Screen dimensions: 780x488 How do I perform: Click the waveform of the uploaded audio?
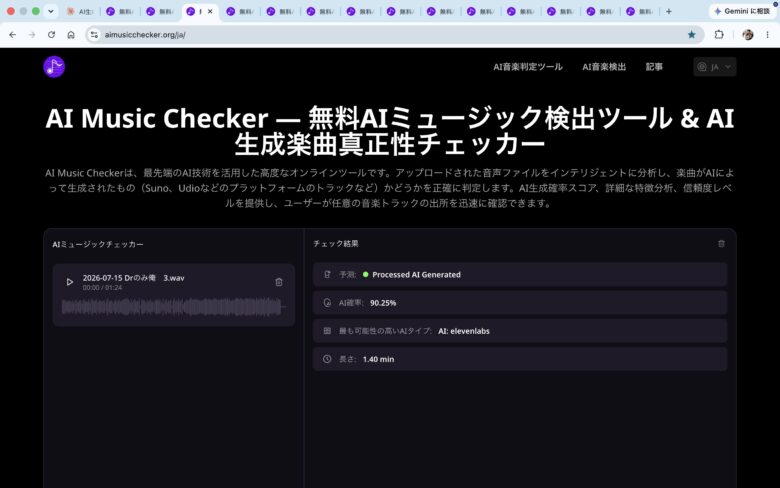(x=173, y=307)
